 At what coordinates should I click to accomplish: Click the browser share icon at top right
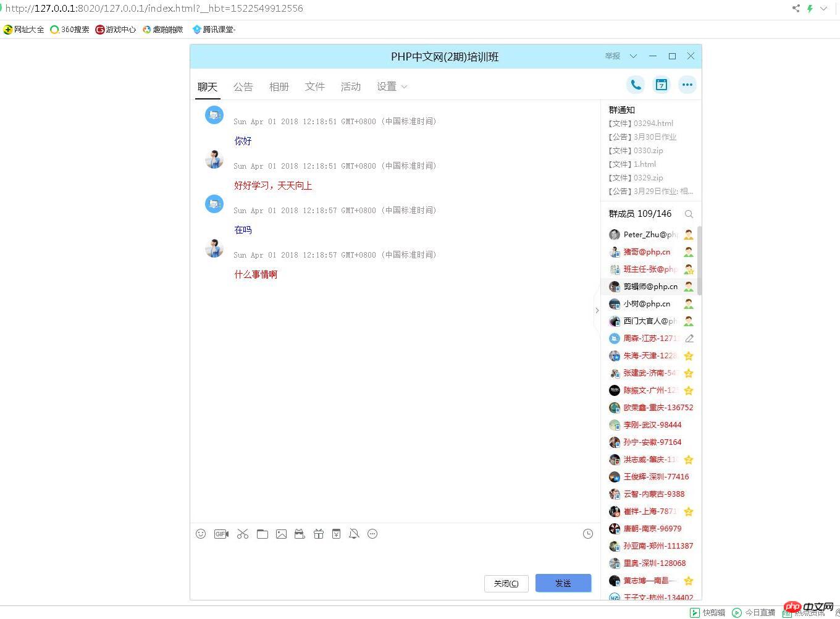[x=796, y=9]
